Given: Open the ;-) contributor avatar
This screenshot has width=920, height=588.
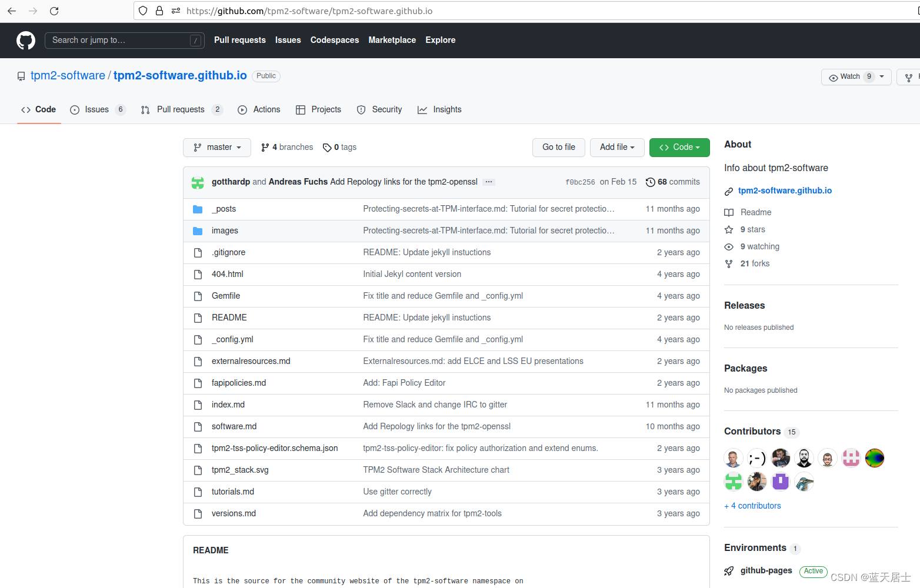Looking at the screenshot, I should (757, 458).
